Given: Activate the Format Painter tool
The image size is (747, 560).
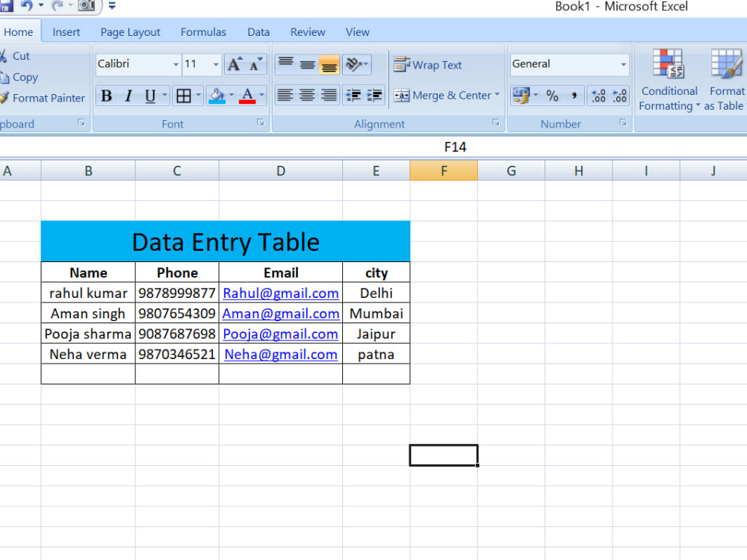Looking at the screenshot, I should tap(43, 98).
